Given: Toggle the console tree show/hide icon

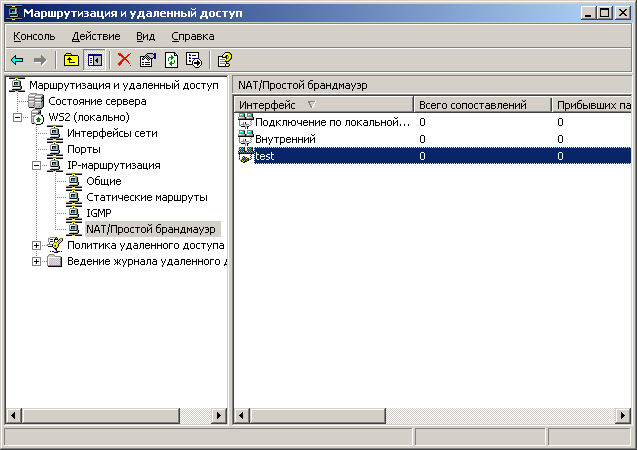Looking at the screenshot, I should coord(95,61).
